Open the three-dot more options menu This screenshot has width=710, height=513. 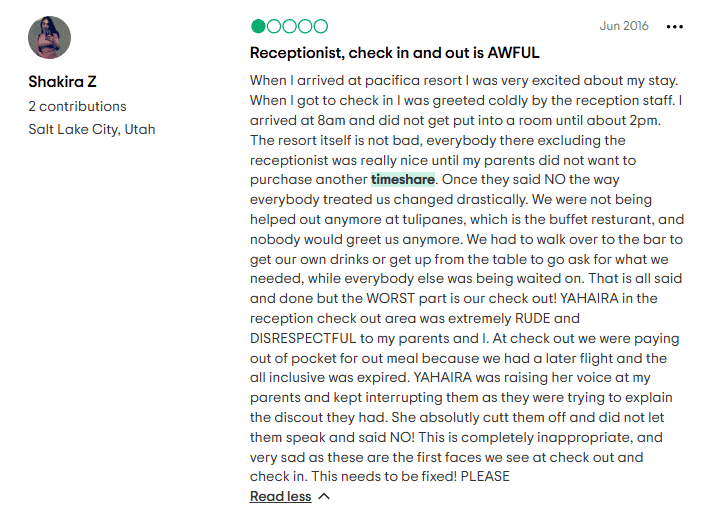(675, 27)
